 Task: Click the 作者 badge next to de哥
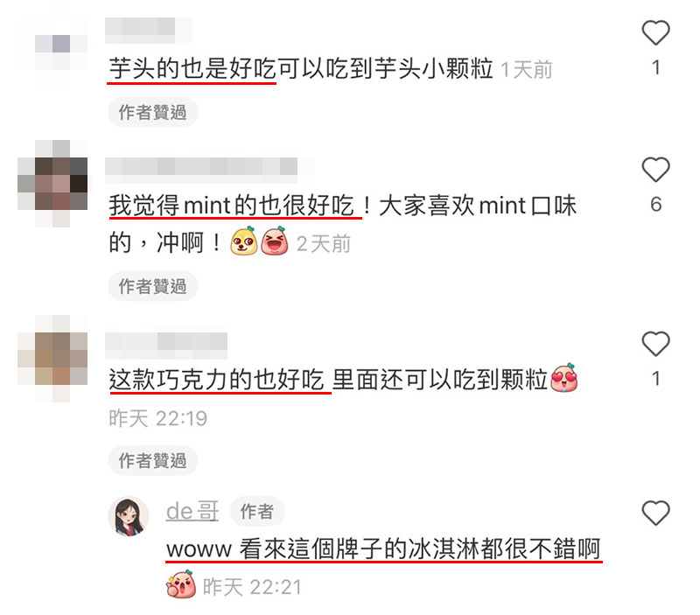pos(256,512)
